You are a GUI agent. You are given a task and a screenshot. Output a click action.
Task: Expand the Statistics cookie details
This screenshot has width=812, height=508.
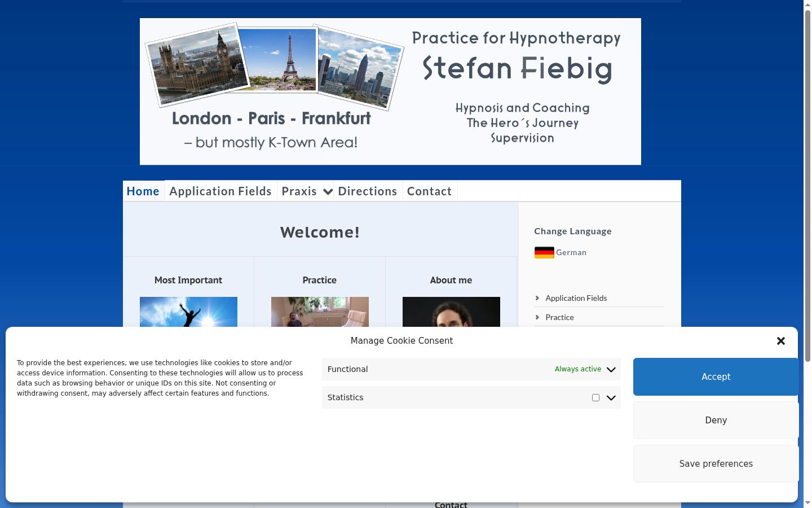(611, 397)
